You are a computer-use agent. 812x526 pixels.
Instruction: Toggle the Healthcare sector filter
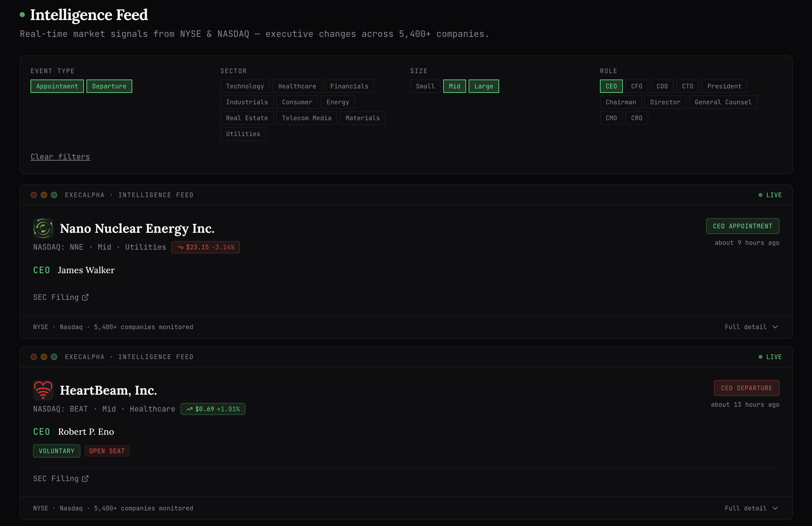pos(297,86)
